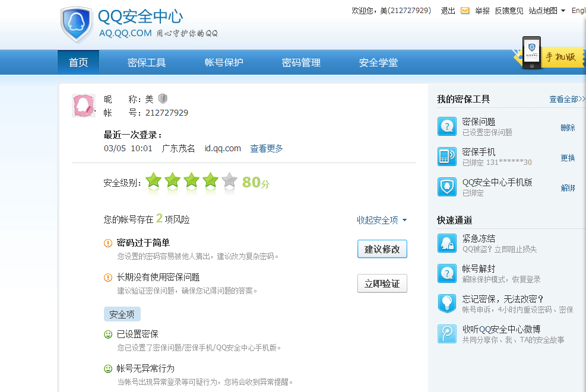Open the 反馈意见 feedback link
The width and height of the screenshot is (586, 392).
[509, 11]
